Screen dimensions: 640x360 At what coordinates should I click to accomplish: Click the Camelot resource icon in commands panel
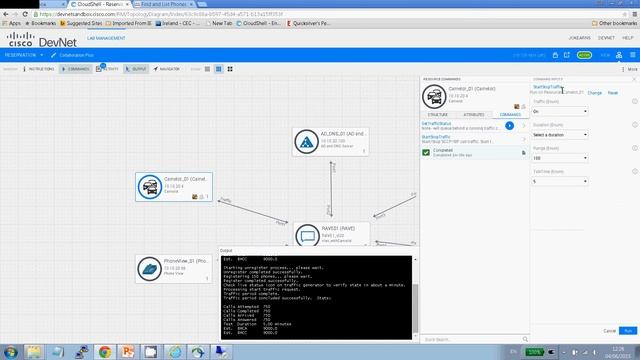(434, 97)
